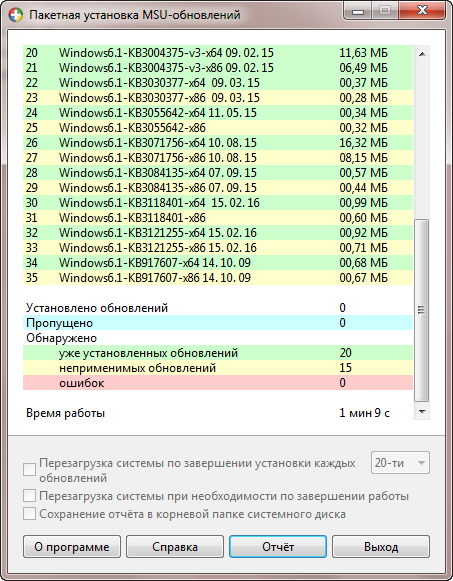Select row 32 KB3121255-x64
Viewport: 453px width, 581px height.
coord(218,233)
